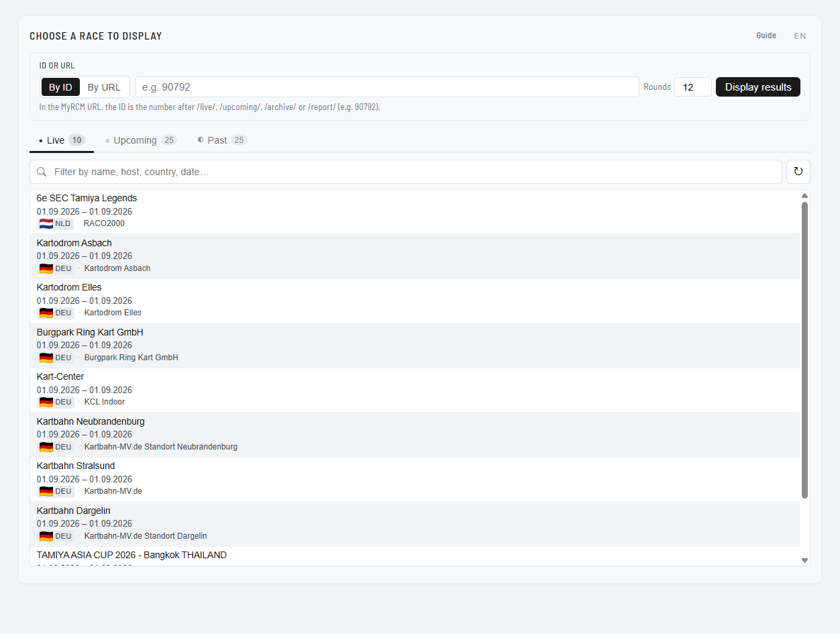Click the RACO2000 host name
The width and height of the screenshot is (840, 634).
coord(104,223)
